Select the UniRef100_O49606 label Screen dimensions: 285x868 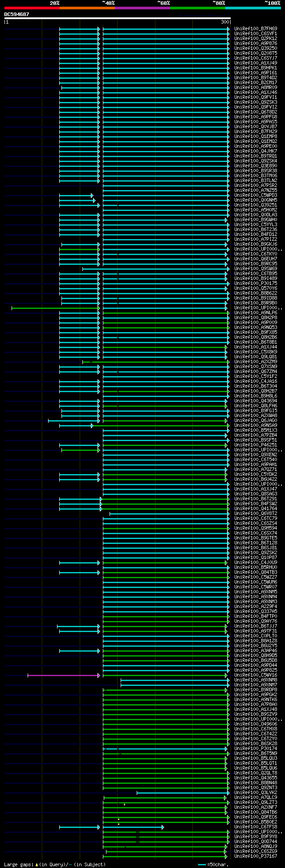[256, 724]
